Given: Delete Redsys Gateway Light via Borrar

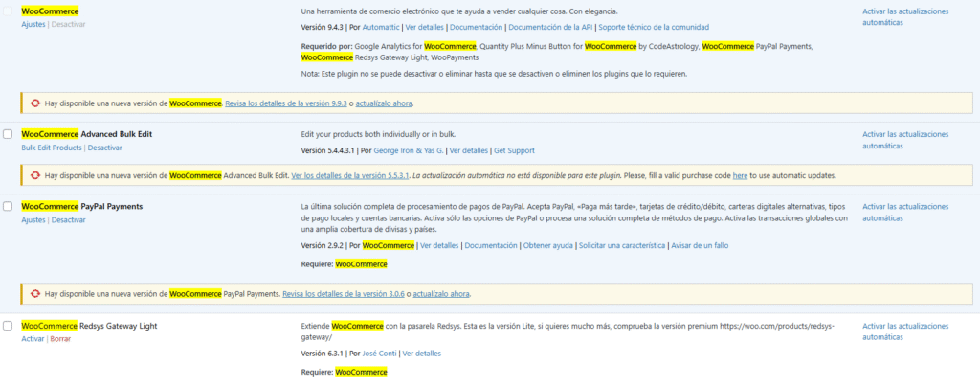Looking at the screenshot, I should 61,339.
